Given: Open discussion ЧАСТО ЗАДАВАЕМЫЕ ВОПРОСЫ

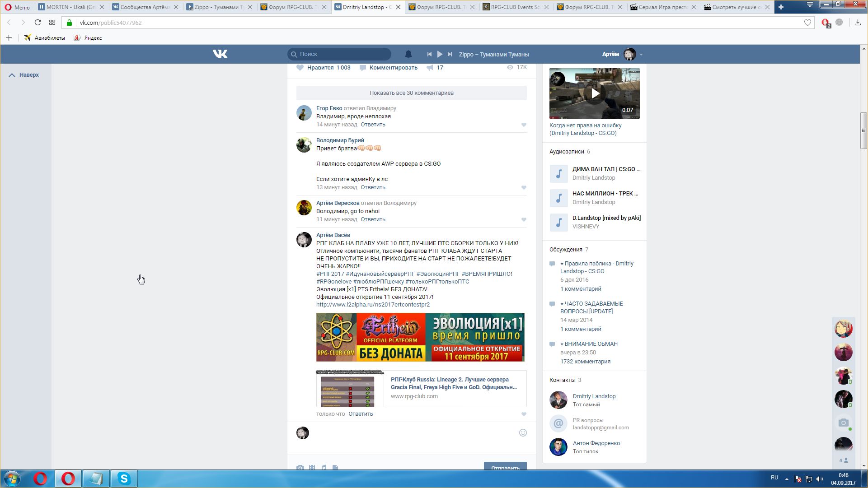Looking at the screenshot, I should click(591, 308).
